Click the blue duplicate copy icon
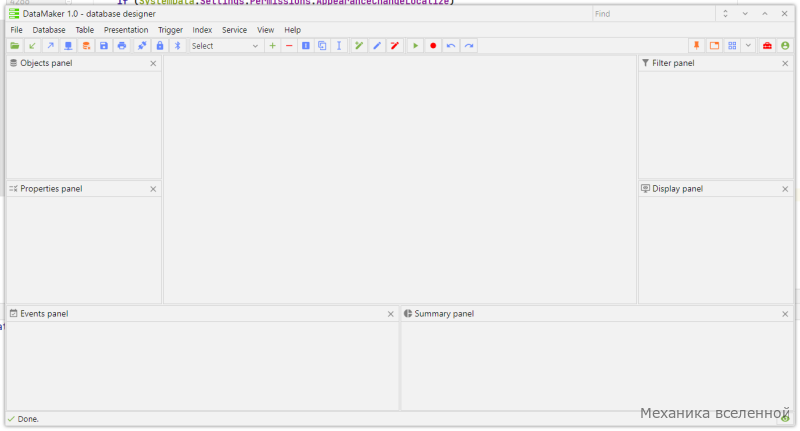This screenshot has height=431, width=800. (322, 46)
